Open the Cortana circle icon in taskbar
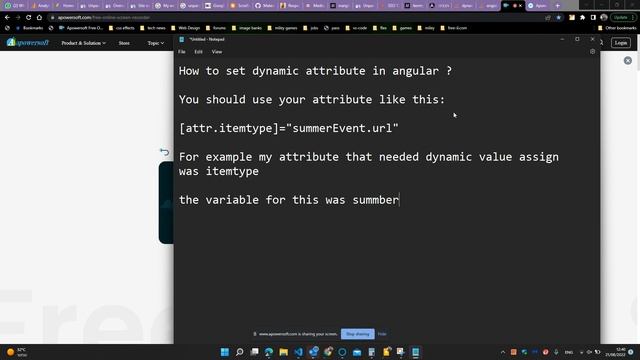The width and height of the screenshot is (640, 360). point(342,352)
